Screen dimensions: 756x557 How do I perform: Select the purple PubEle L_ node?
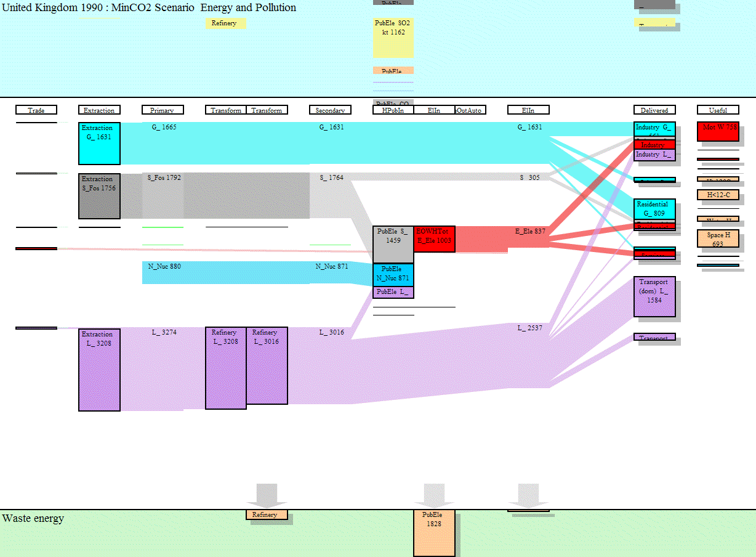393,292
